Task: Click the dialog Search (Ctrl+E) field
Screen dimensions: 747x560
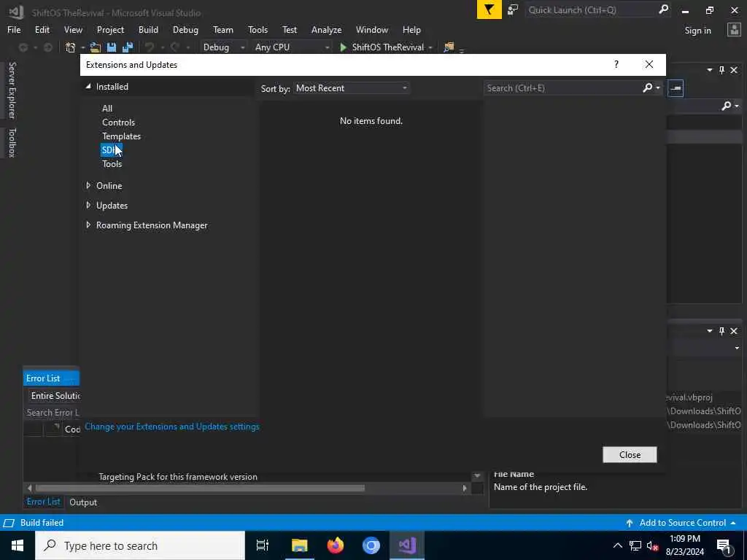Action: pyautogui.click(x=563, y=88)
